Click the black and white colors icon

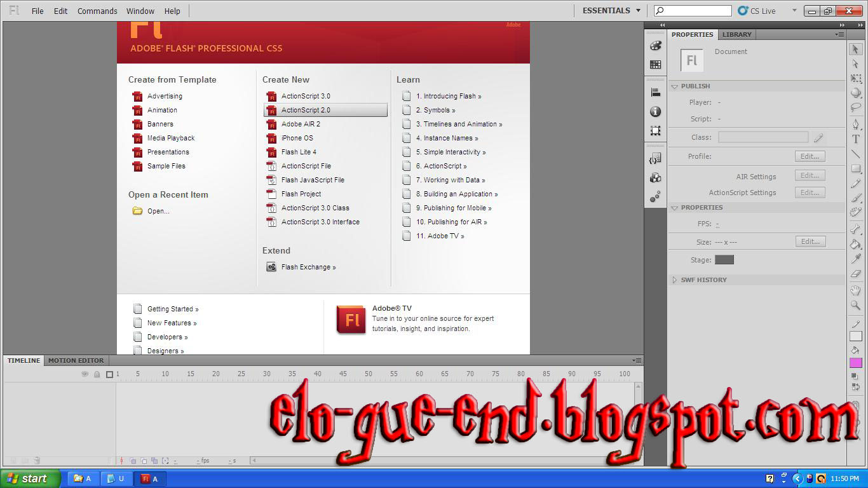tap(853, 376)
